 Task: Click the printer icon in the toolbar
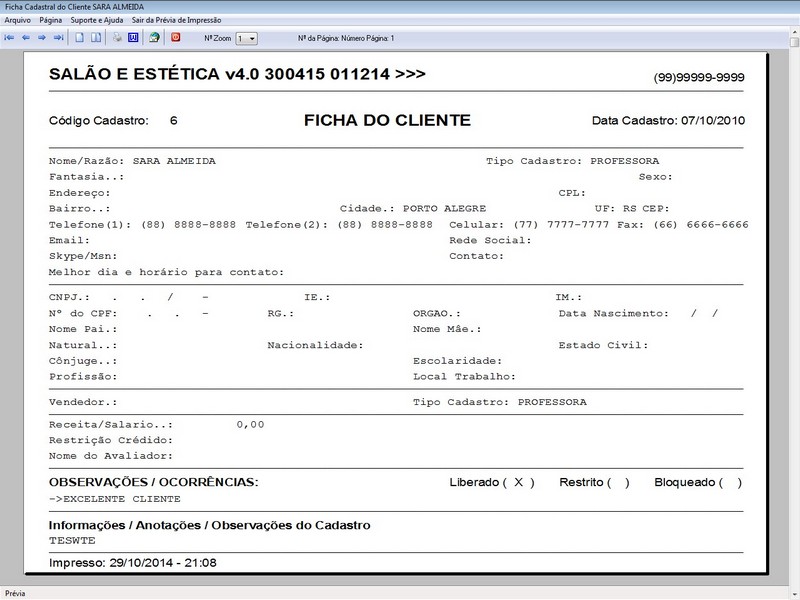tap(117, 38)
